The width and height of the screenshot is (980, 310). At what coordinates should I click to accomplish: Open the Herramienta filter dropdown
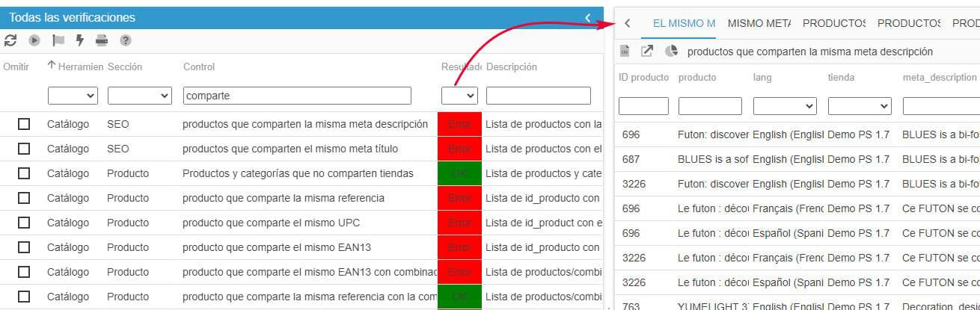(73, 96)
